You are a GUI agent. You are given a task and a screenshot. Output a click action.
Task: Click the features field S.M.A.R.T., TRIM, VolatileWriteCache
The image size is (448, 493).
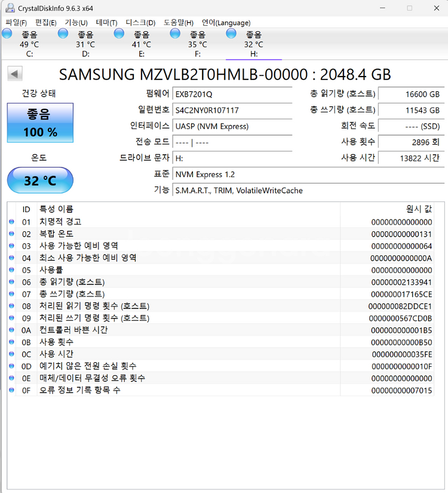coord(308,190)
